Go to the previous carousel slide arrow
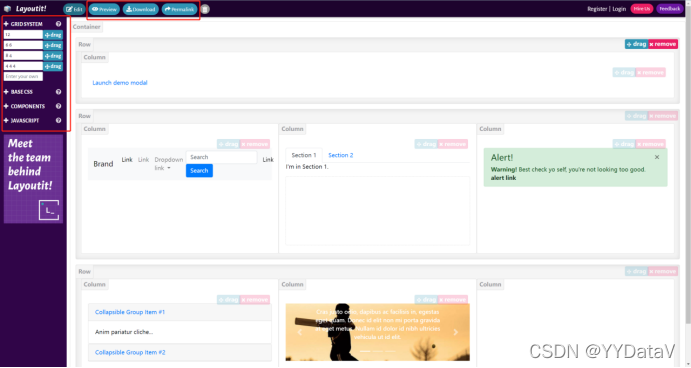The height and width of the screenshot is (368, 691). [300, 332]
